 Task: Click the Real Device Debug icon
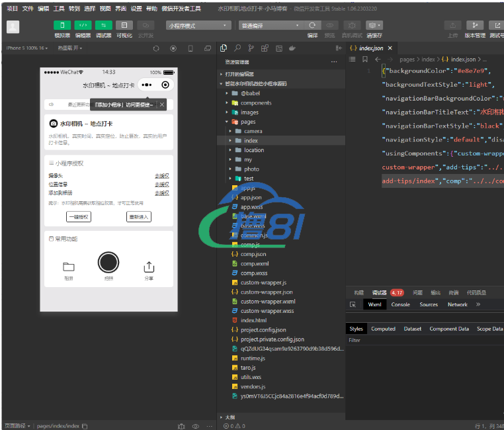coord(352,25)
